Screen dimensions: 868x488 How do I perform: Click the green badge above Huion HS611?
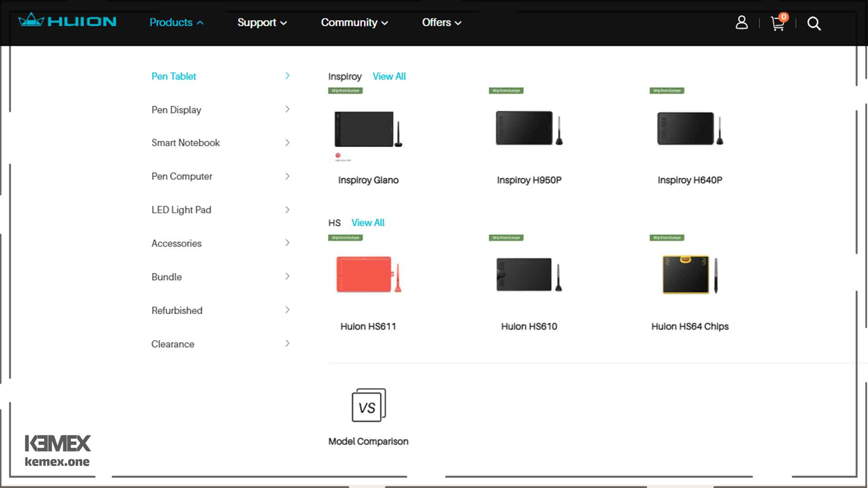pos(345,238)
